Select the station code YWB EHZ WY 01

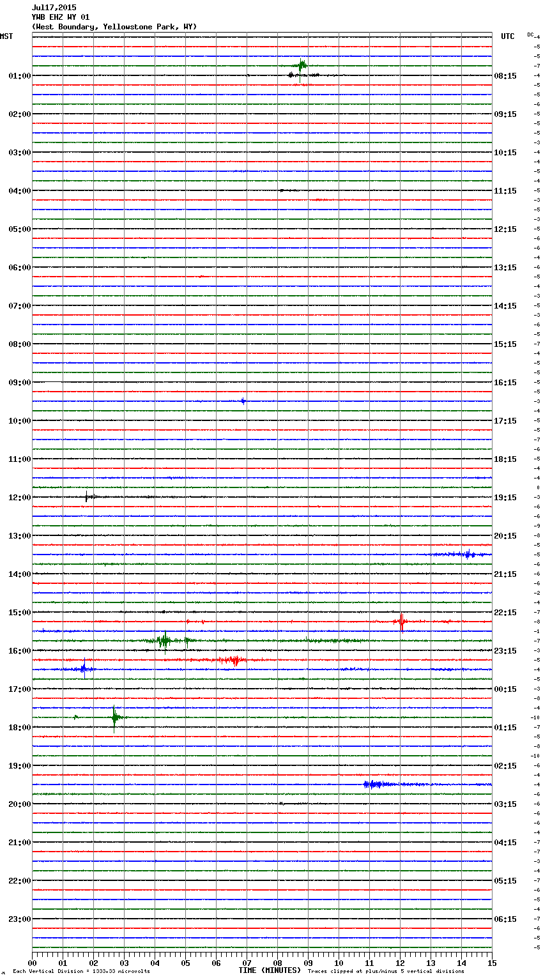(61, 17)
